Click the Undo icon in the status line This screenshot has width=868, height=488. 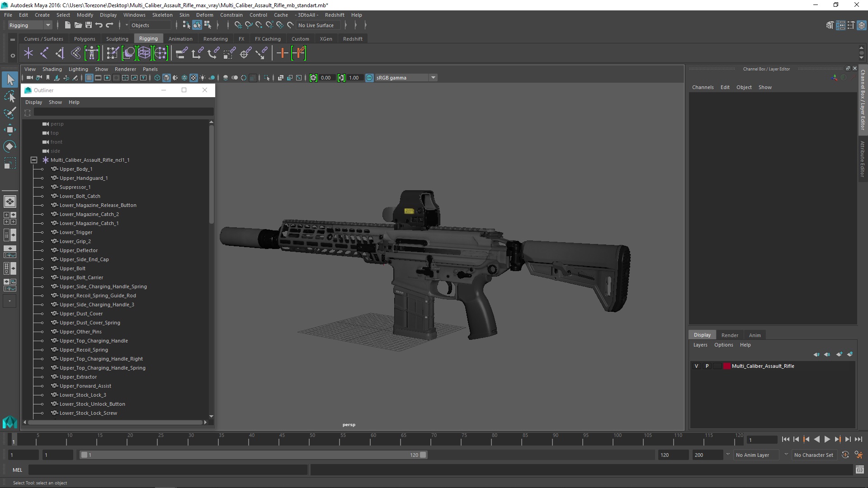coord(99,25)
